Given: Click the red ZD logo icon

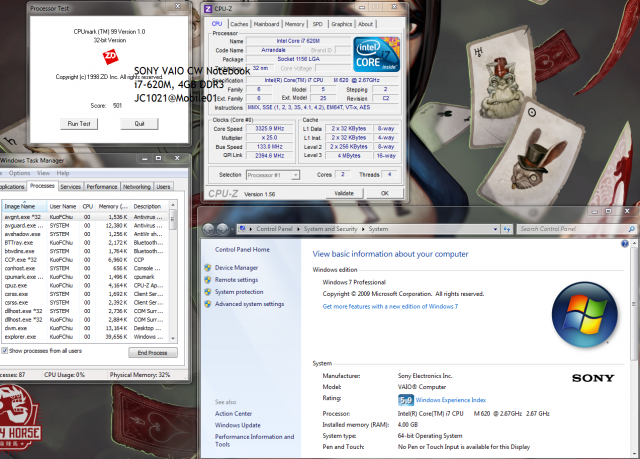Looking at the screenshot, I should point(110,56).
